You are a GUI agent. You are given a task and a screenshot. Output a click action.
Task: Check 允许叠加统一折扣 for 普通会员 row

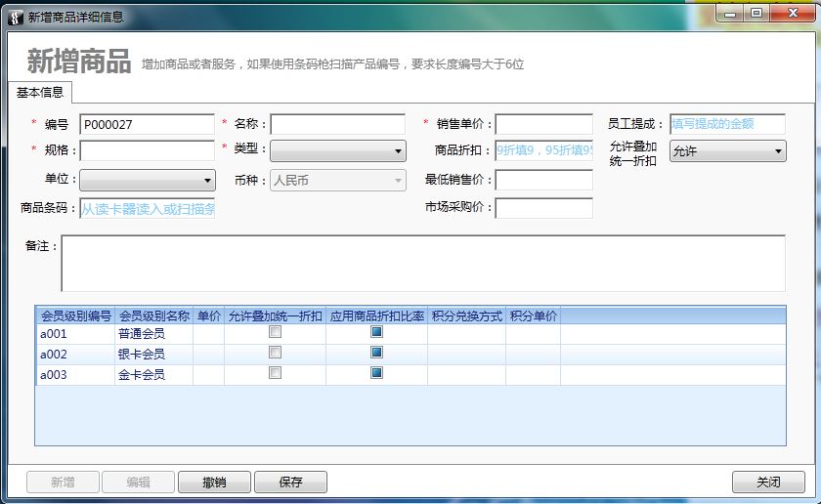point(275,332)
